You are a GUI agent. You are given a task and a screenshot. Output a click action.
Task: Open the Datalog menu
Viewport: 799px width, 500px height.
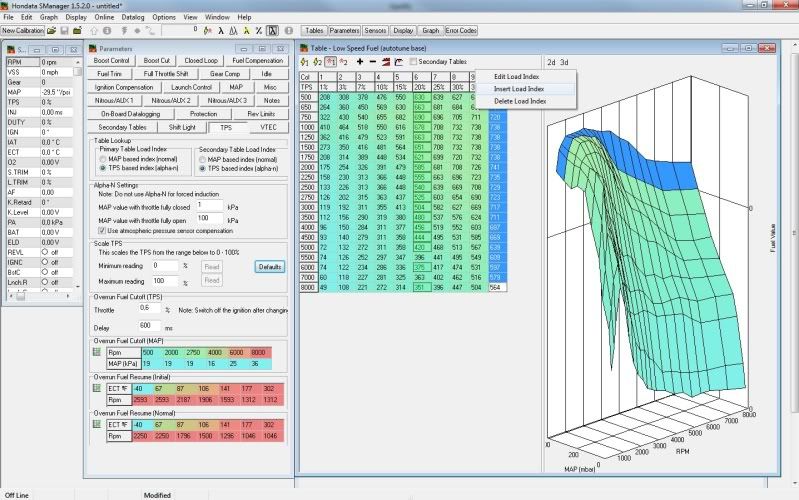click(x=132, y=17)
